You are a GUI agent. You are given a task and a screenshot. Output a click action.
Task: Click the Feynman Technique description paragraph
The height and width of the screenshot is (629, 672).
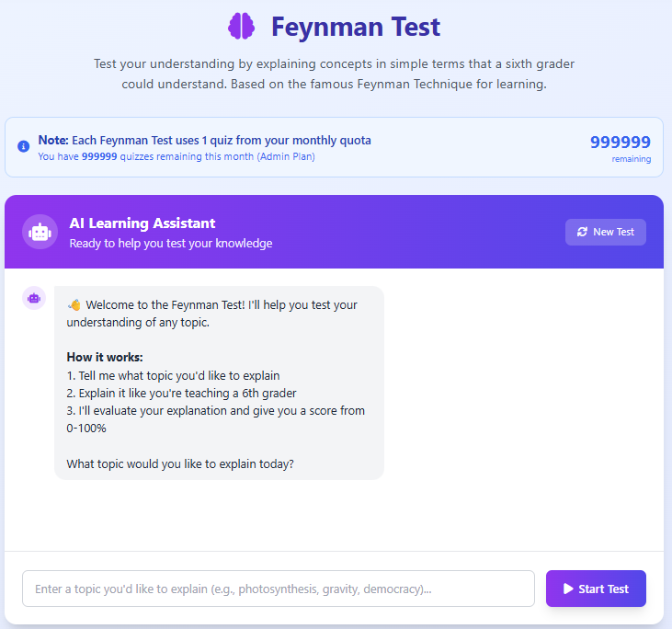[x=335, y=74]
